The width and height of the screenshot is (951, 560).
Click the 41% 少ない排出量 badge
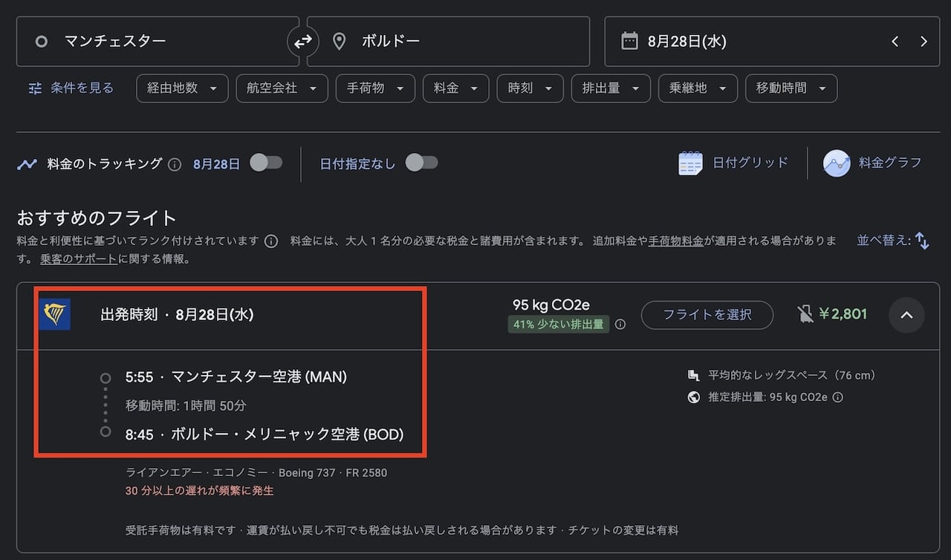tap(559, 325)
